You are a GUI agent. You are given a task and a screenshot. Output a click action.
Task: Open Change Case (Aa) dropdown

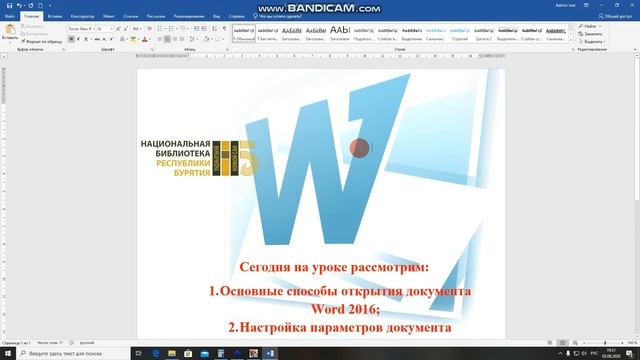[137, 29]
